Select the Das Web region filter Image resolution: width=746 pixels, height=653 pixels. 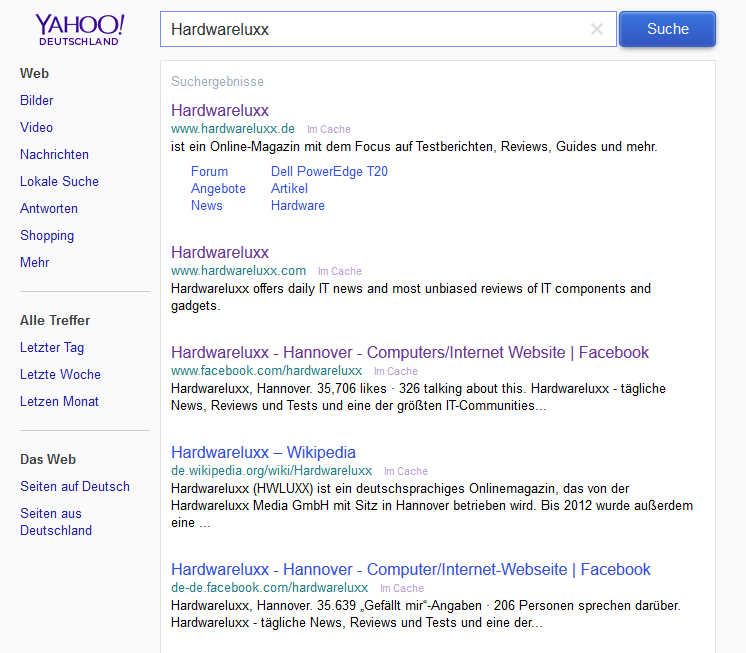pyautogui.click(x=48, y=459)
